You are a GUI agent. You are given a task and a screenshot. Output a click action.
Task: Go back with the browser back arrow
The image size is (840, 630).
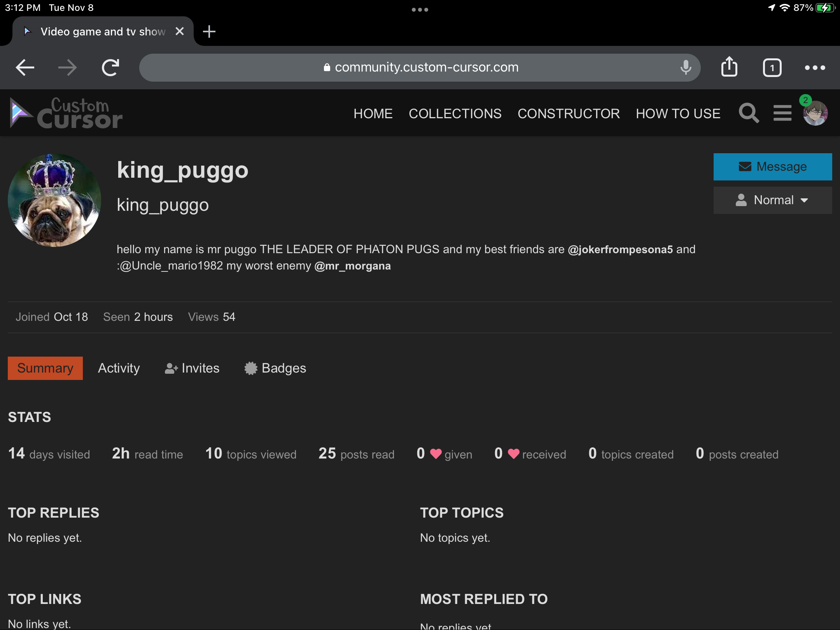point(25,68)
